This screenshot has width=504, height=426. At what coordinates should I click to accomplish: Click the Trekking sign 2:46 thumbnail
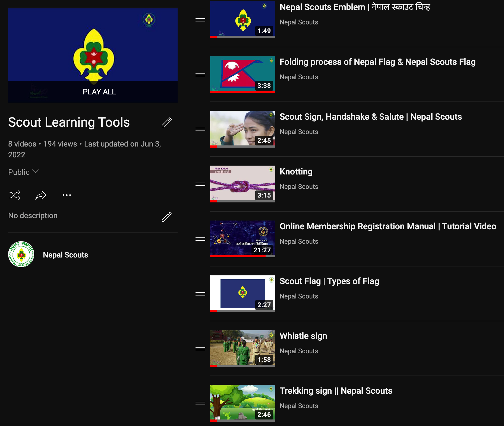243,403
